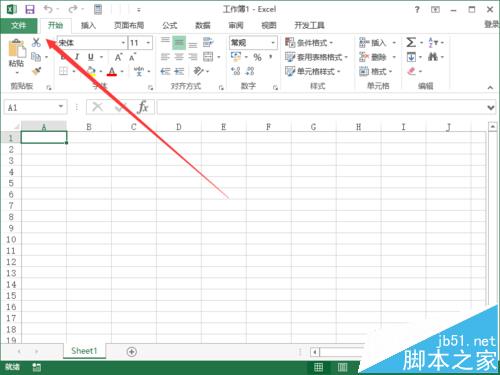Switch to the Page Layout tab

(x=129, y=25)
